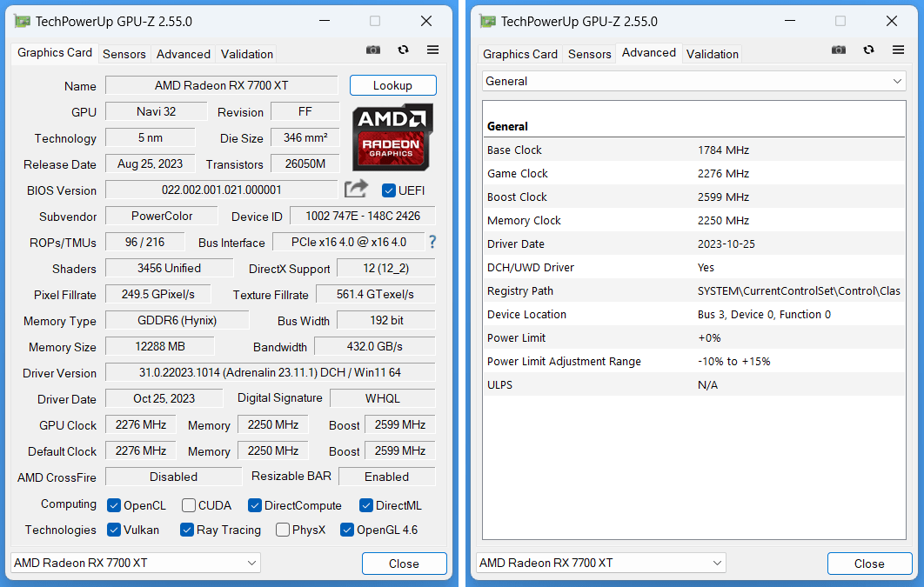Viewport: 924px width, 587px height.
Task: Click the screenshot camera icon in right window
Action: [839, 50]
